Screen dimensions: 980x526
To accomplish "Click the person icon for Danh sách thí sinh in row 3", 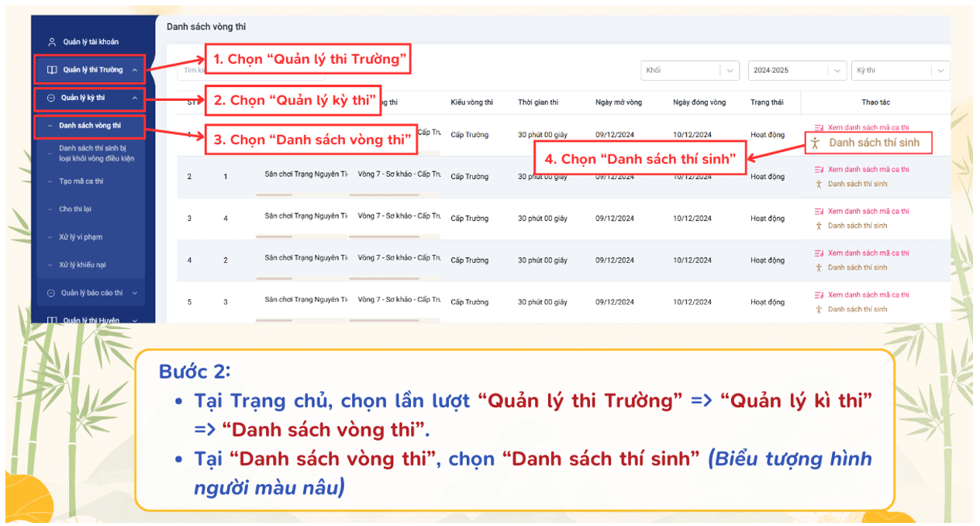I will click(817, 225).
